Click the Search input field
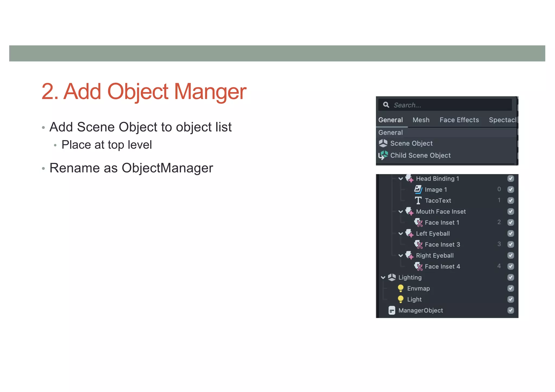 click(445, 105)
